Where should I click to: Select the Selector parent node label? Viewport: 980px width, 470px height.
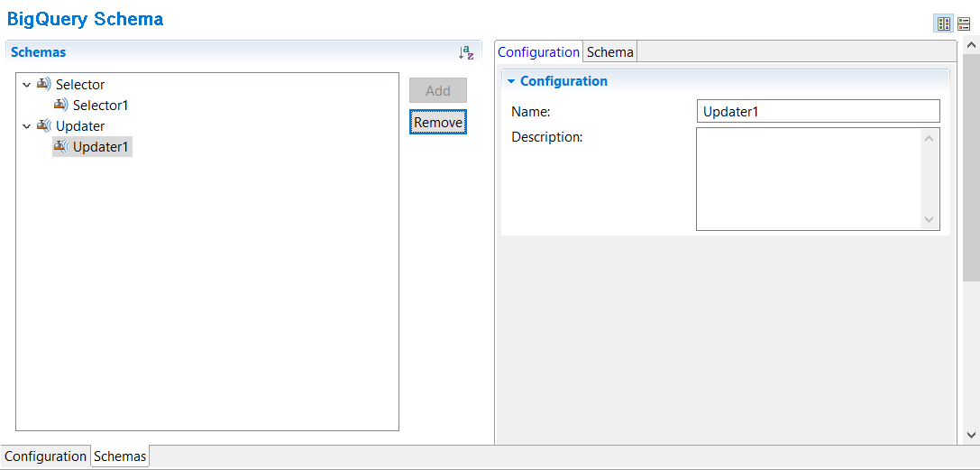tap(80, 84)
